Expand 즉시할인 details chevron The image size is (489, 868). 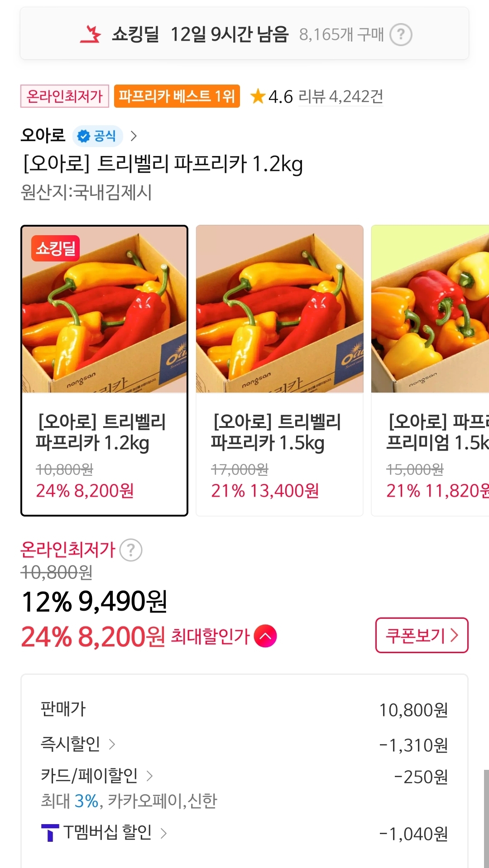[112, 744]
